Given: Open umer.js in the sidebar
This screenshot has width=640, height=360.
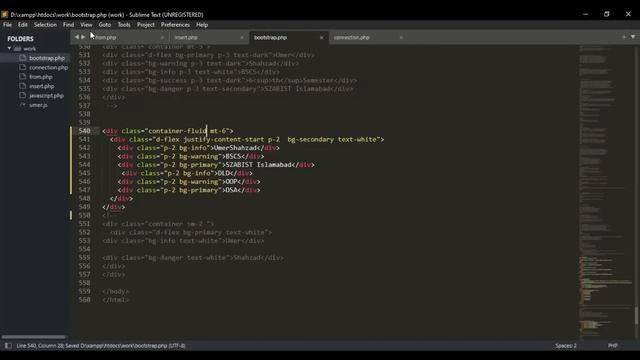Looking at the screenshot, I should pos(38,105).
